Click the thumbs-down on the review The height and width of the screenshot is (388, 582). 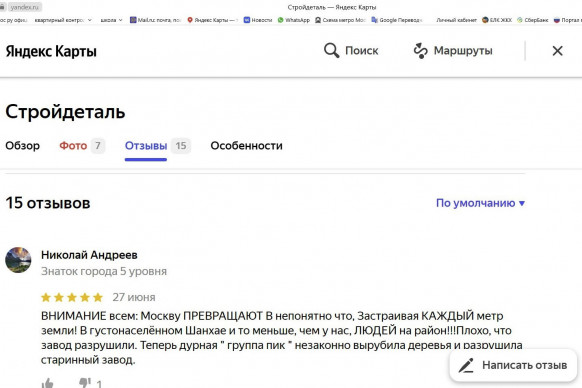(x=85, y=383)
